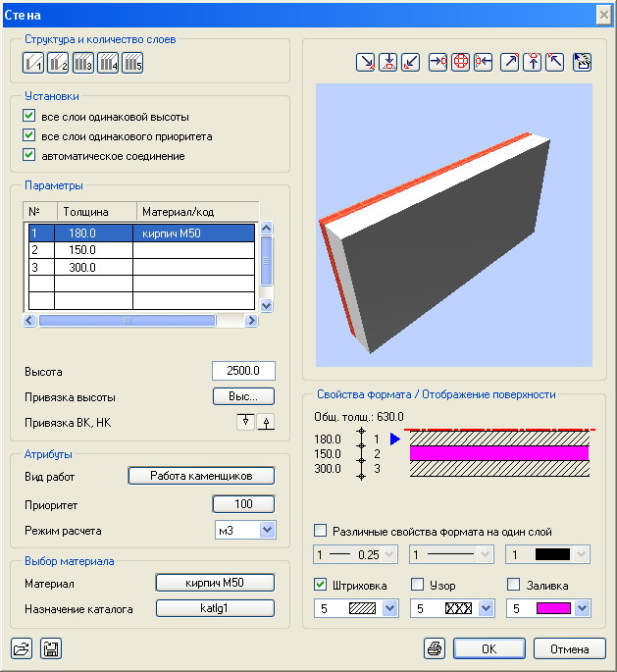Image resolution: width=617 pixels, height=672 pixels.
Task: Click the printer icon
Action: coord(435,648)
